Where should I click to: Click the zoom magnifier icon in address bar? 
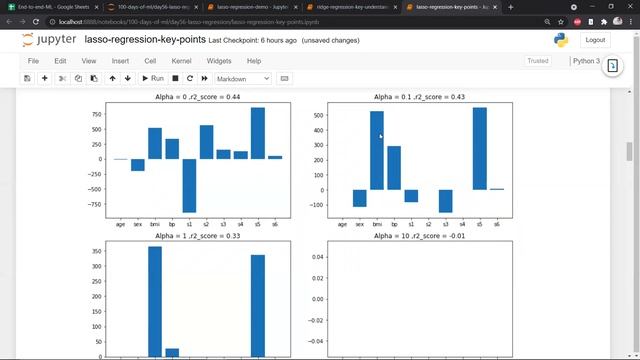pos(547,22)
